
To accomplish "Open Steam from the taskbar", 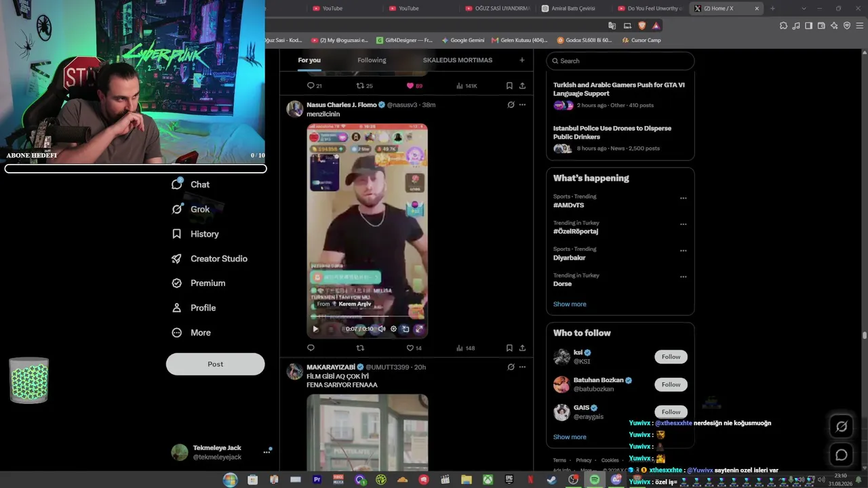I will pyautogui.click(x=551, y=480).
